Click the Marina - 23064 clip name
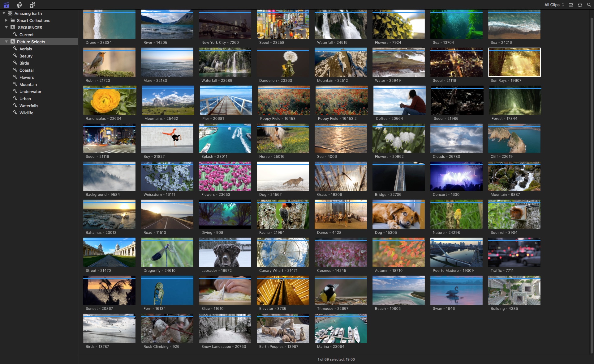594x364 pixels. pos(330,347)
